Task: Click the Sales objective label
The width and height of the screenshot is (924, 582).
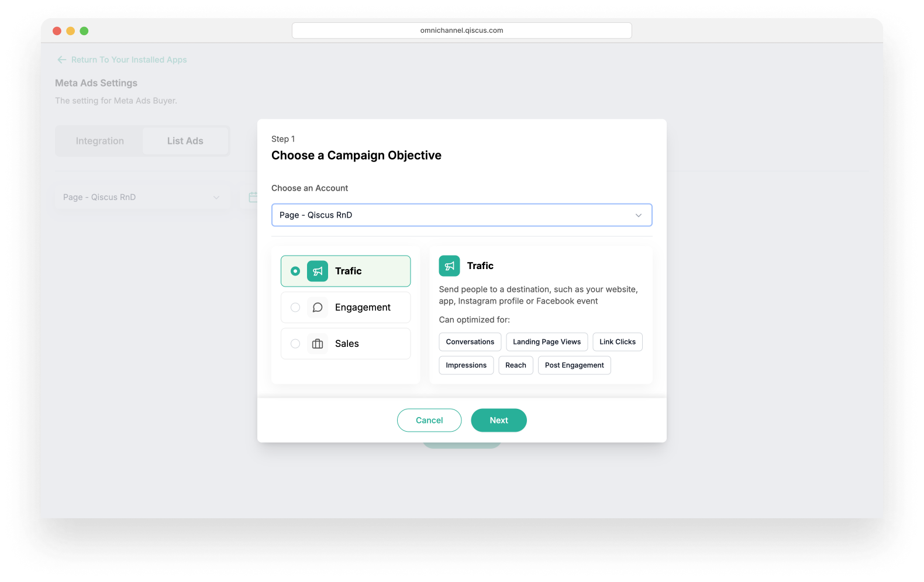Action: click(x=347, y=343)
